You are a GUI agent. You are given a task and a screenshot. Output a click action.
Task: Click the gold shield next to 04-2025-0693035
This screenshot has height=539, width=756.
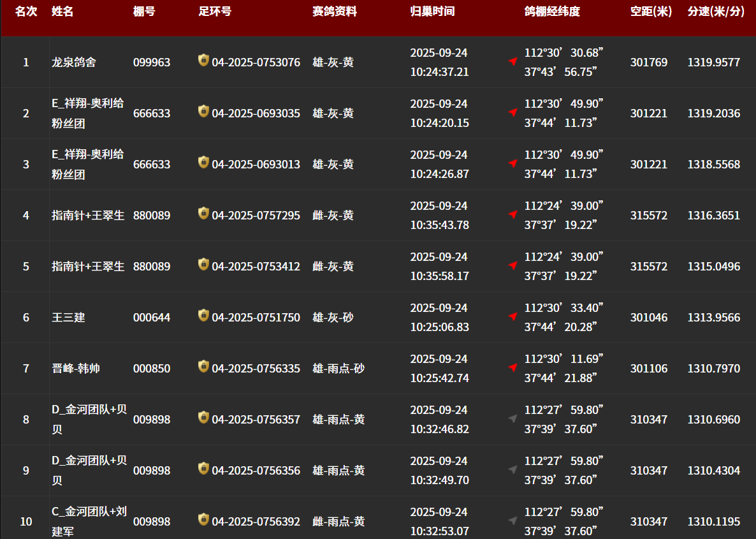[x=203, y=112]
